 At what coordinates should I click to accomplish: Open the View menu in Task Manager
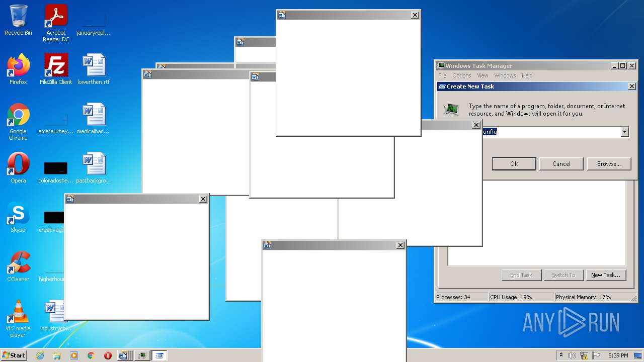click(482, 75)
